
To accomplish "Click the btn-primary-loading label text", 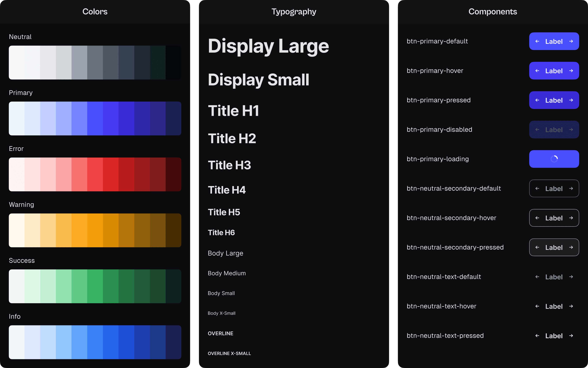I will [x=438, y=159].
